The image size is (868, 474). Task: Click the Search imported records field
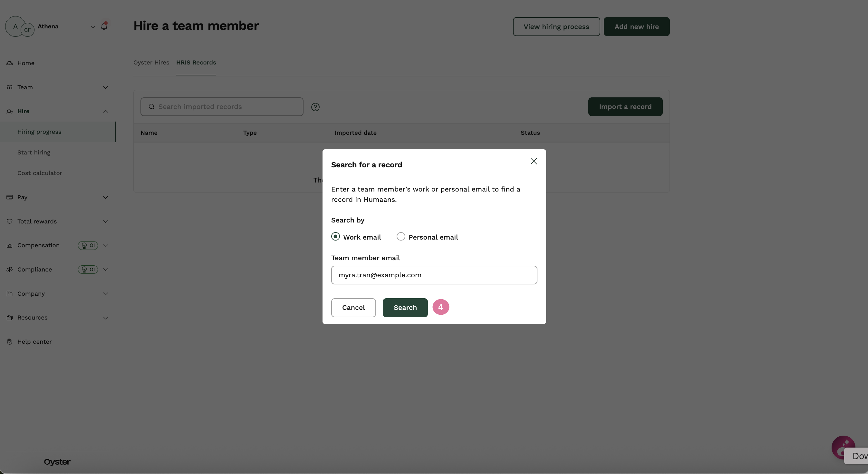222,107
